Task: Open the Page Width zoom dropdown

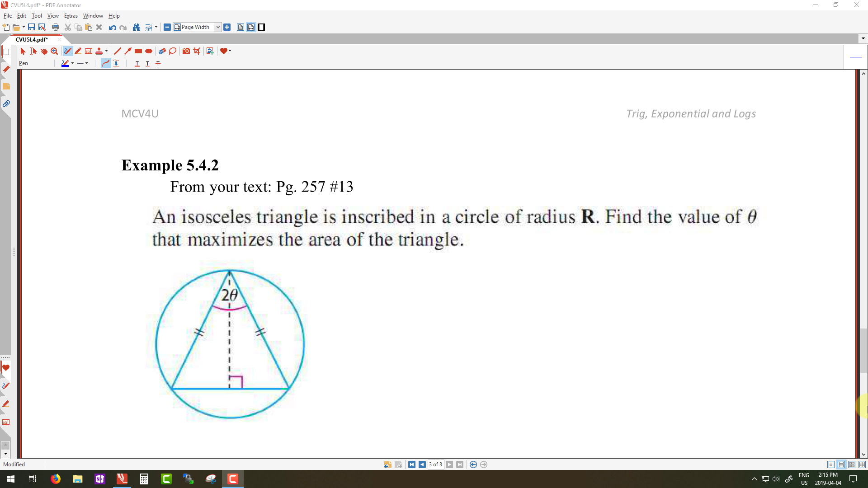Action: (x=217, y=27)
